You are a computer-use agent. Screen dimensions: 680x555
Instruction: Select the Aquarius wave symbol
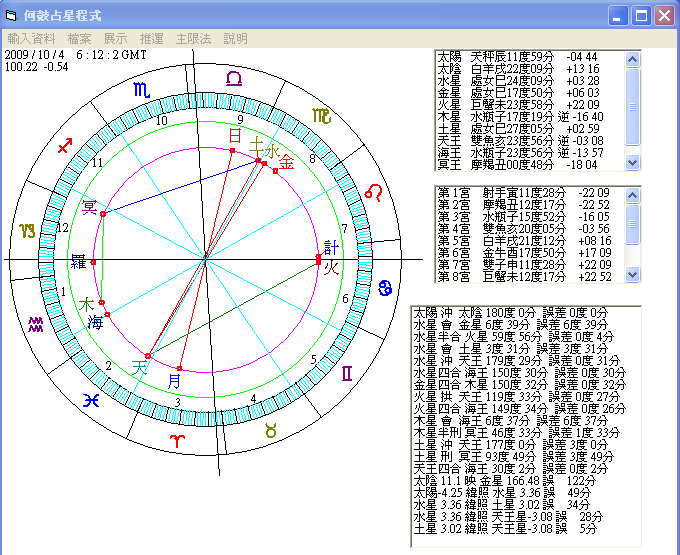tap(36, 324)
